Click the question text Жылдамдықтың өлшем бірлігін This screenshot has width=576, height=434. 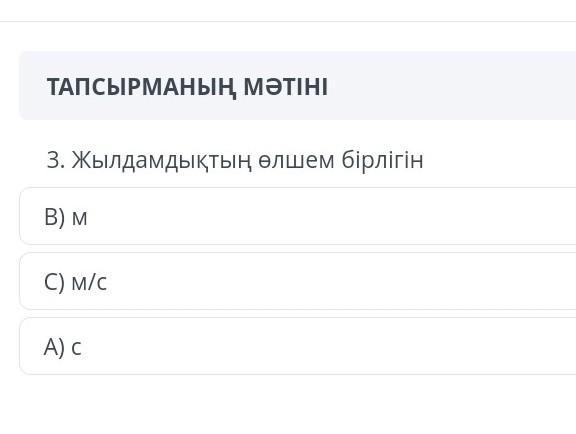[x=247, y=161]
